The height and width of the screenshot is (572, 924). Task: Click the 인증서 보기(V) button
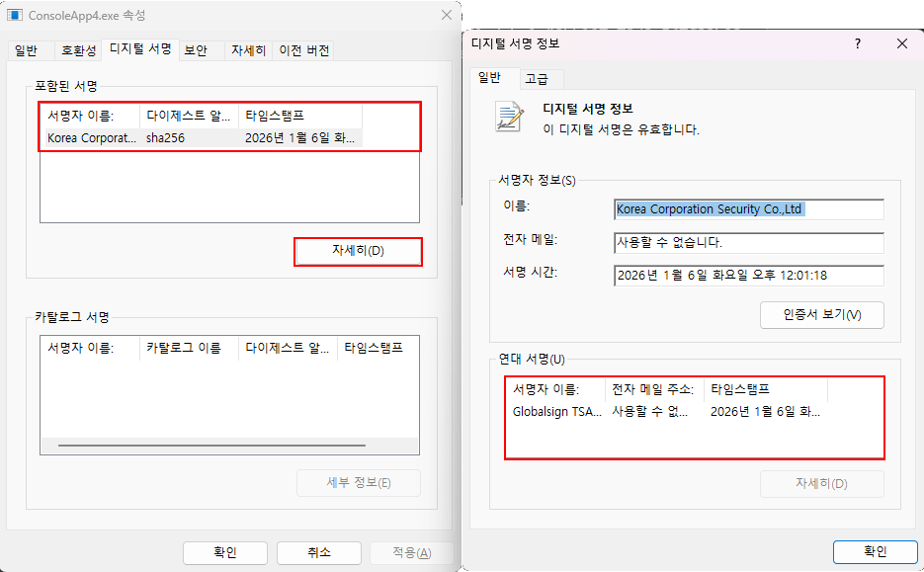pos(820,314)
